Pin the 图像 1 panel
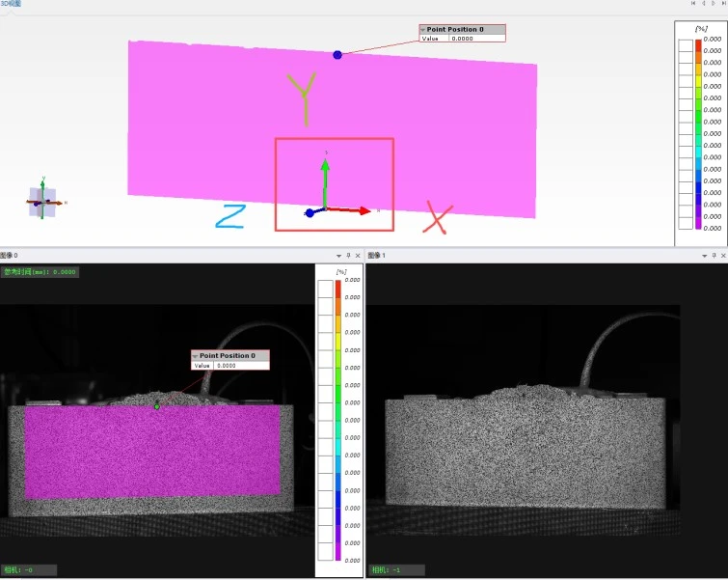Screen dimensions: 728x580 pos(714,256)
